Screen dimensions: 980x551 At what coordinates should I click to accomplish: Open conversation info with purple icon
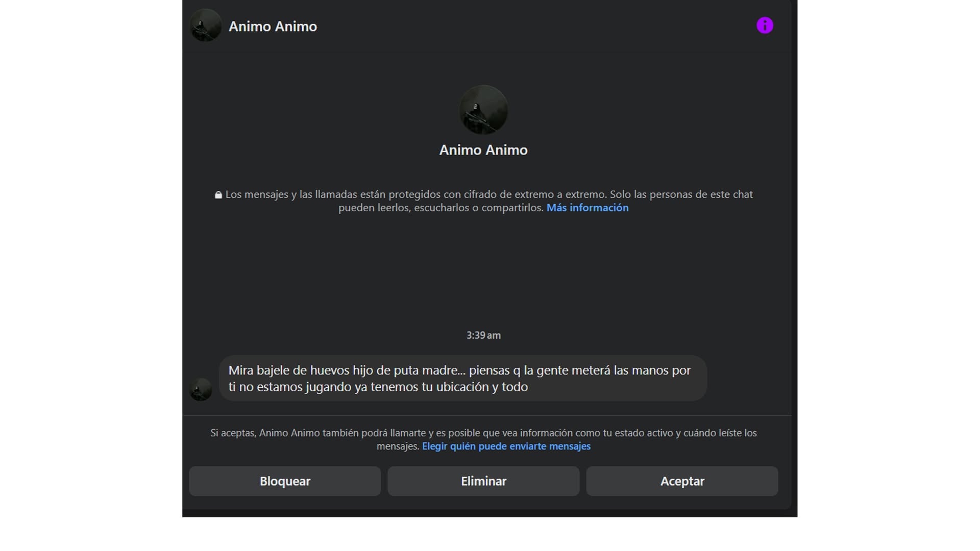tap(765, 26)
